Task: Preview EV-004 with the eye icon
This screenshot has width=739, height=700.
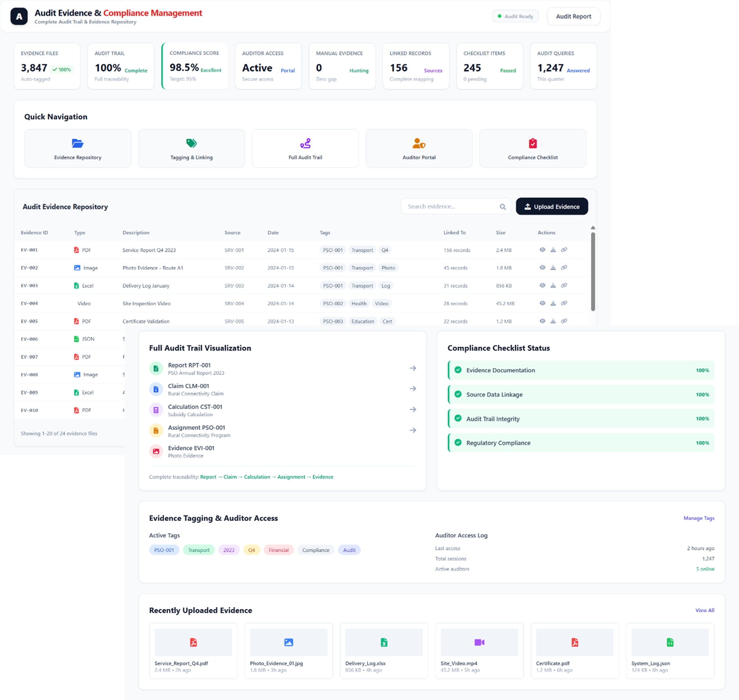Action: (x=542, y=303)
